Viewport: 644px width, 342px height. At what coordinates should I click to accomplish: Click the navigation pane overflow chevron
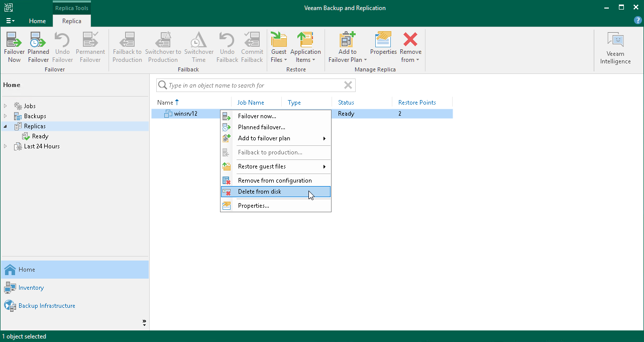(144, 322)
